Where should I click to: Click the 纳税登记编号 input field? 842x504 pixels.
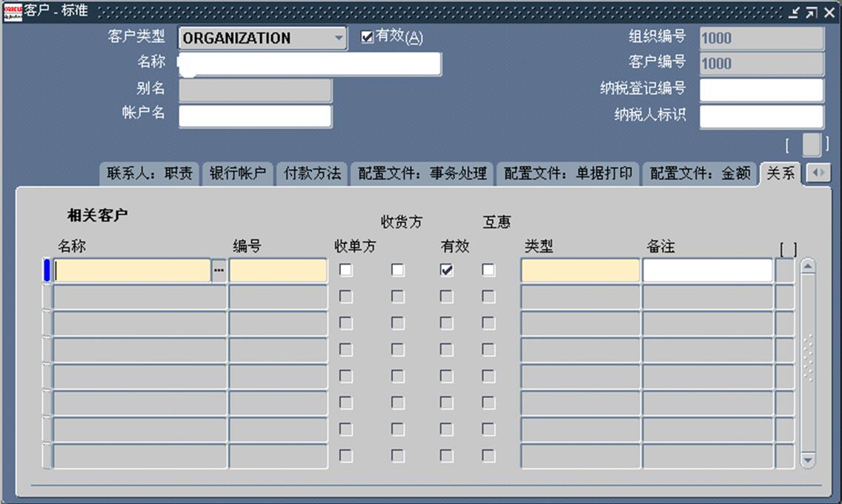coord(761,90)
